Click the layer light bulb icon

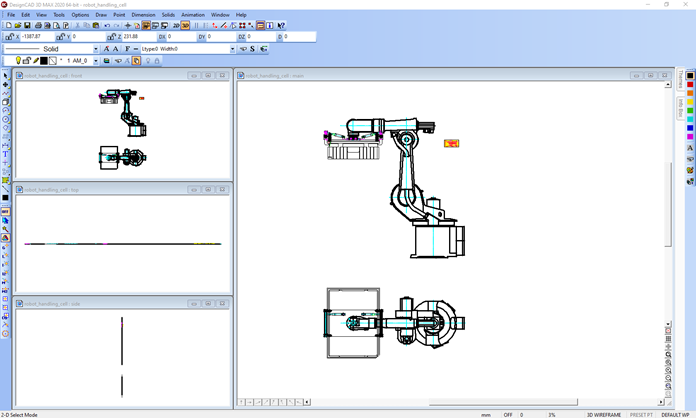(x=18, y=60)
